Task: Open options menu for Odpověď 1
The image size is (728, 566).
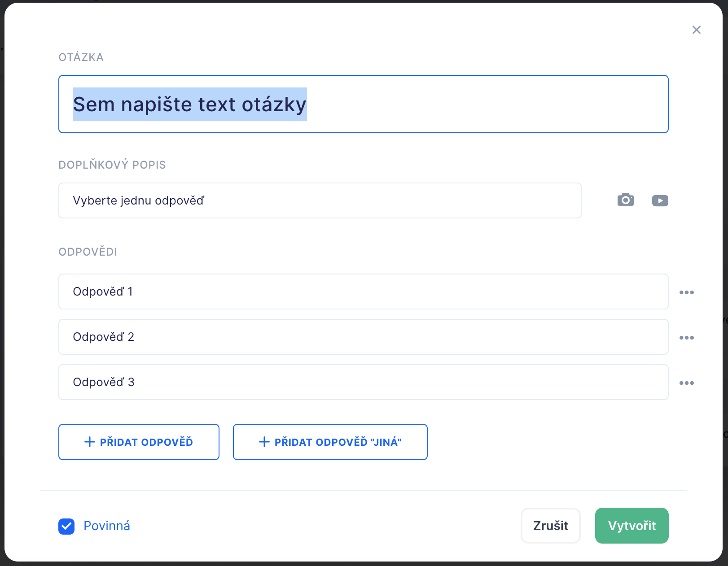Action: click(686, 292)
